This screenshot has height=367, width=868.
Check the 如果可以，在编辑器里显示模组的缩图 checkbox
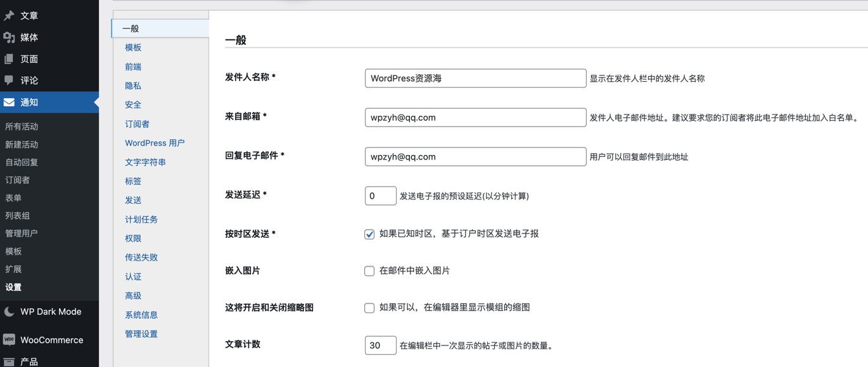pos(369,308)
